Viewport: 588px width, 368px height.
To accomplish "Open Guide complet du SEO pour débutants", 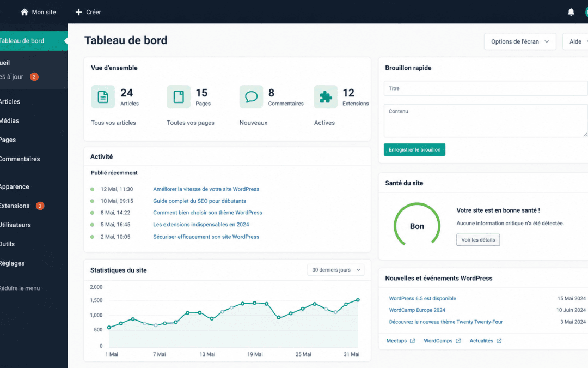I will (199, 201).
